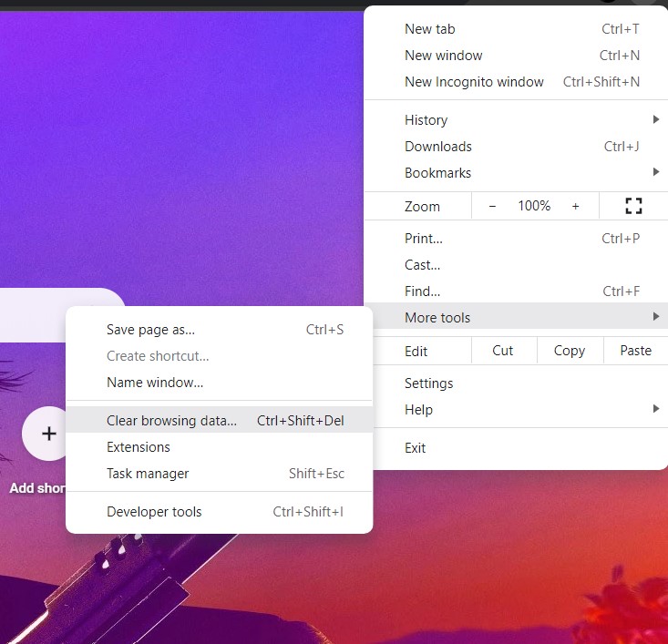Click the fullscreen icon in Zoom row
The image size is (668, 644).
pos(633,206)
